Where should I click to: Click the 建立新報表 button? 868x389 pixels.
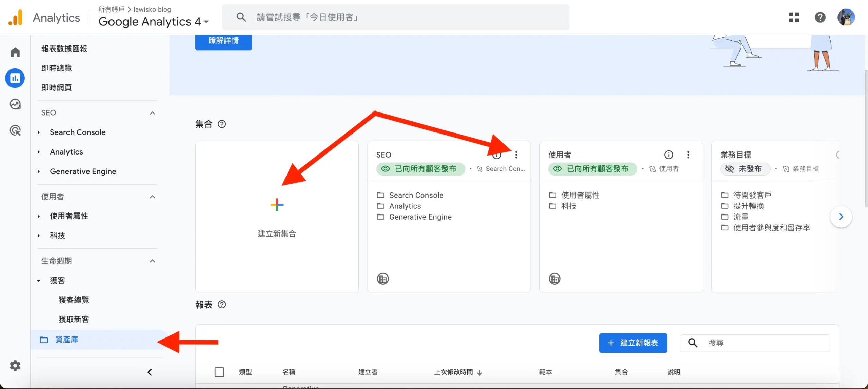coord(633,343)
